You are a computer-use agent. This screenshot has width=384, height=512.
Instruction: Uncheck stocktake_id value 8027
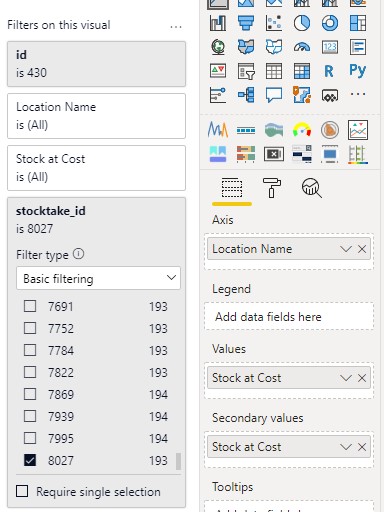pyautogui.click(x=30, y=460)
